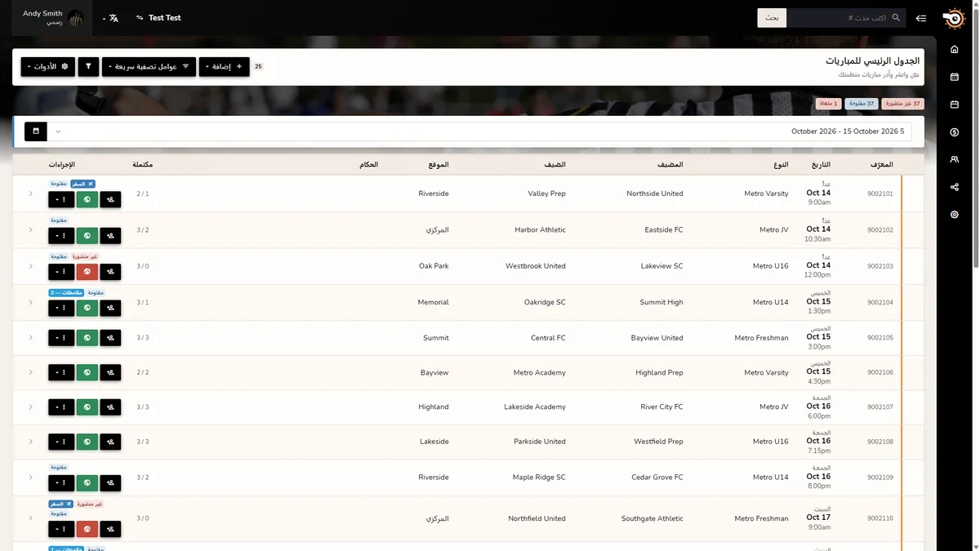Open the الأدوات tools dropdown
This screenshot has height=551, width=980.
tap(48, 66)
